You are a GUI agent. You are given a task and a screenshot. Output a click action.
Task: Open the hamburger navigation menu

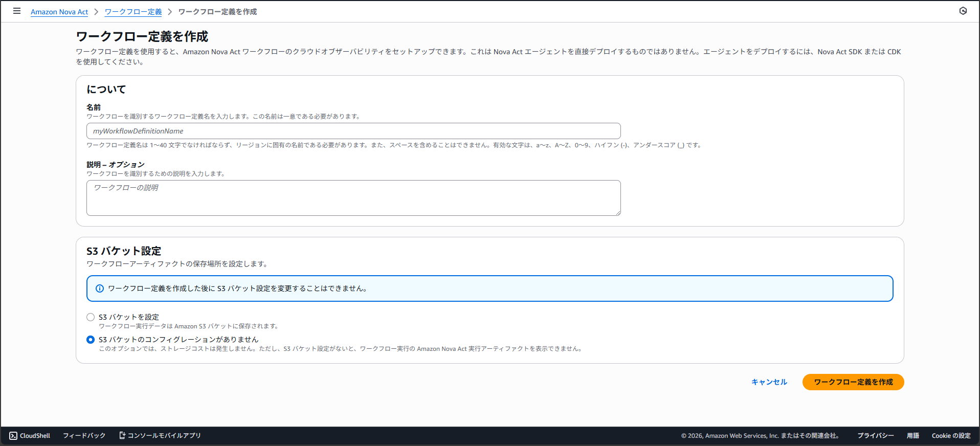[x=17, y=11]
